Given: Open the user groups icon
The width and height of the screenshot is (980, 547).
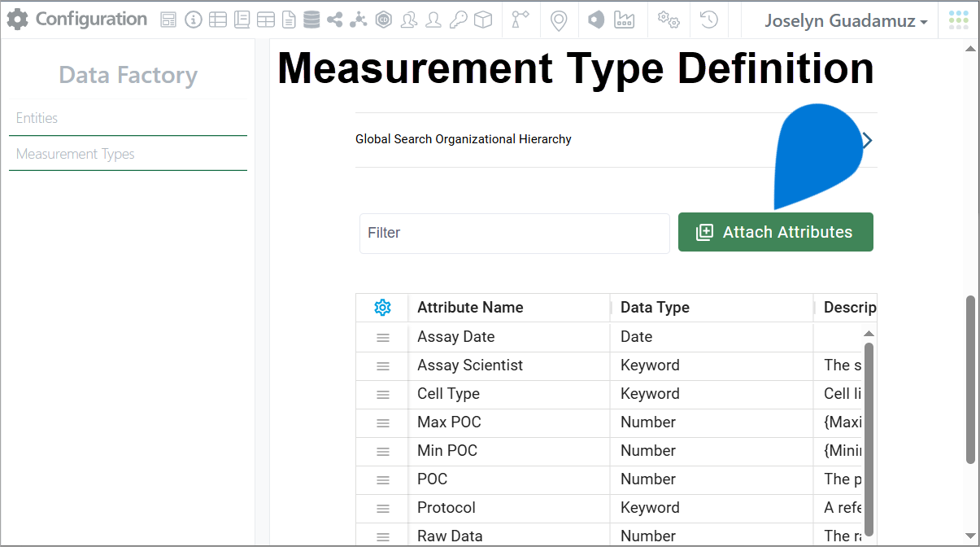Looking at the screenshot, I should point(409,20).
